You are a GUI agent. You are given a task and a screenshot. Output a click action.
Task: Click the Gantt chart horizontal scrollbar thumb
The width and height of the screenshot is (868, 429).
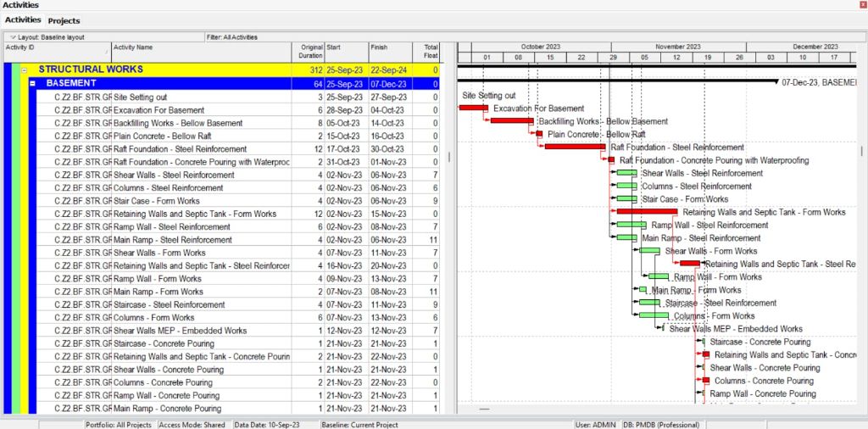tap(484, 409)
